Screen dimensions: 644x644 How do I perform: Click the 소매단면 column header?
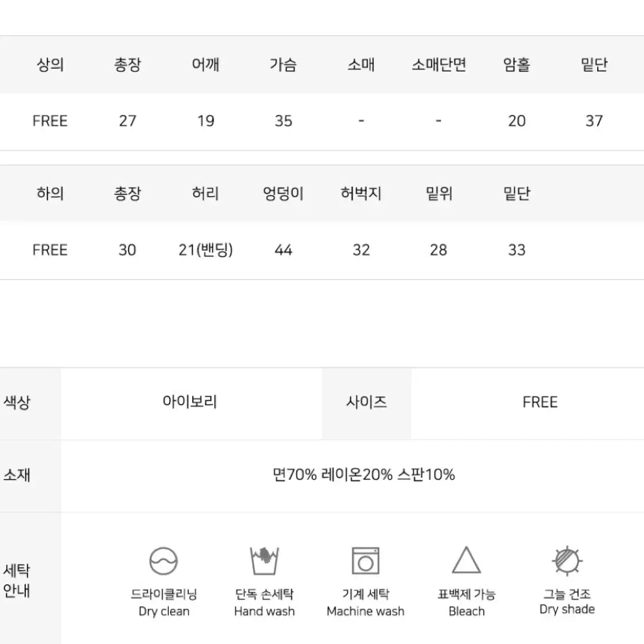point(439,64)
